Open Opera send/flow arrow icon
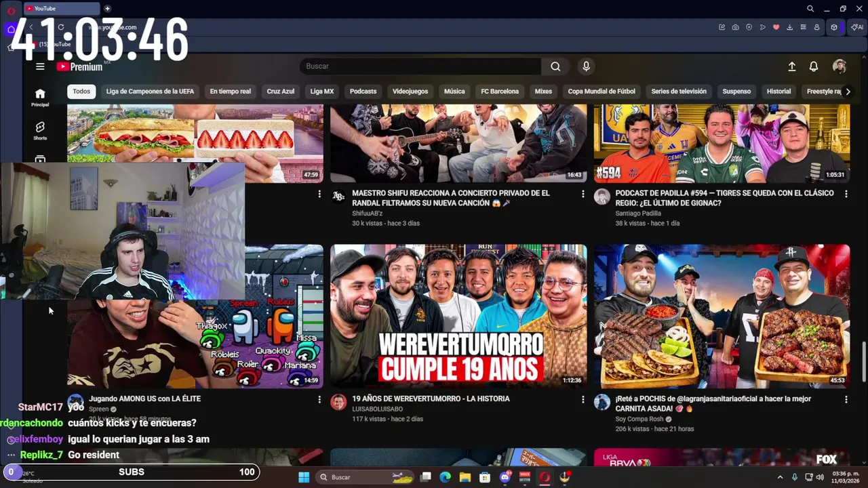The height and width of the screenshot is (488, 868). click(762, 27)
